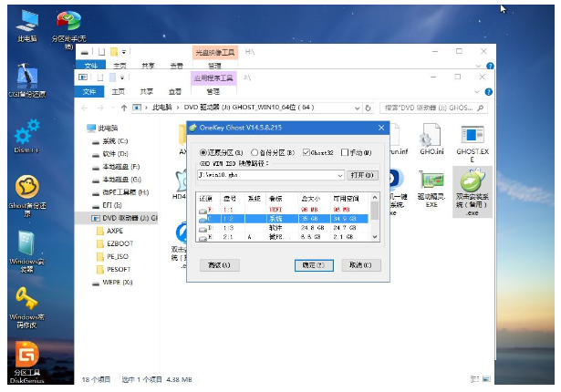Screen dimensions: 561x392
Task: Click the up-folder arrow in Explorer
Action: pyautogui.click(x=124, y=108)
